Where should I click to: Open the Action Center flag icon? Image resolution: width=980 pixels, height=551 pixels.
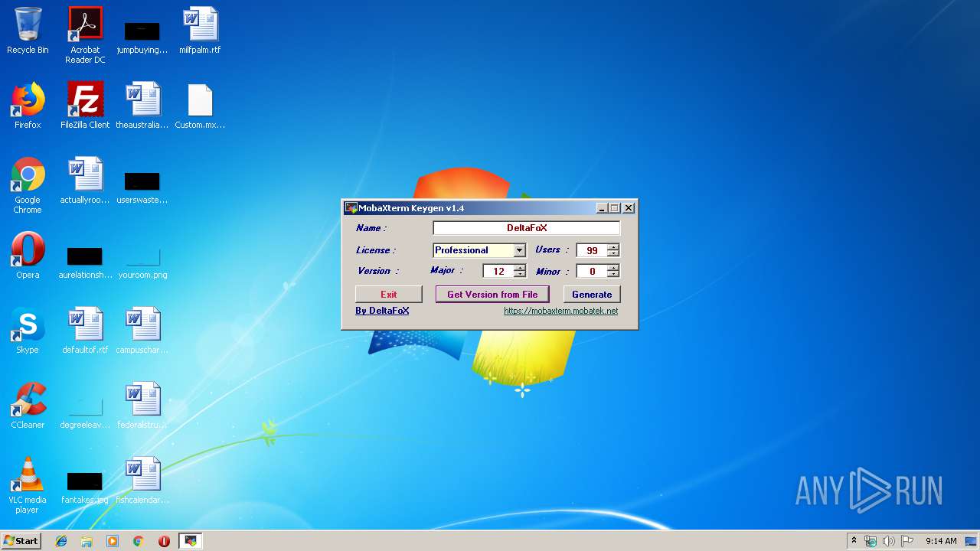(x=907, y=541)
